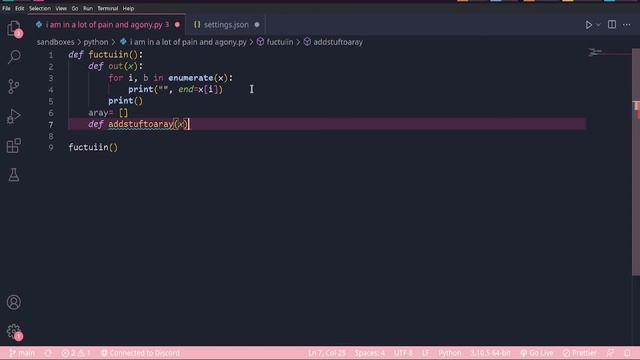The height and width of the screenshot is (360, 640).
Task: Change Spaces: 4 indentation setting
Action: pyautogui.click(x=369, y=353)
